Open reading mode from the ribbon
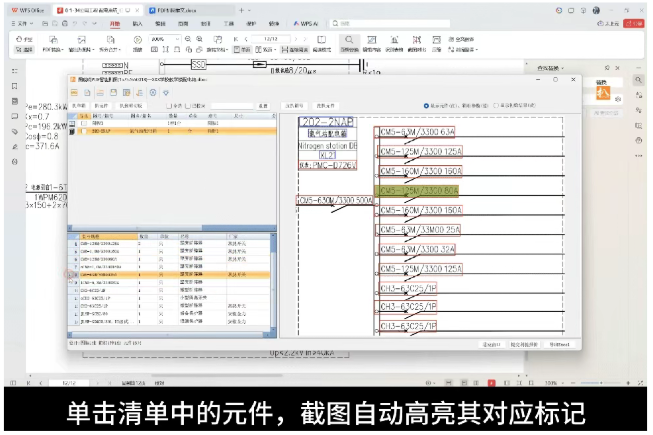Viewport: 653px width, 435px height. coord(322,43)
